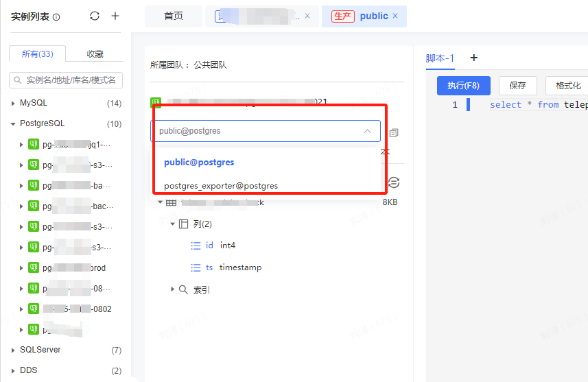Screen dimensions: 588x382
Task: Click 所属团队: 公共团队 label
Action: 188,65
